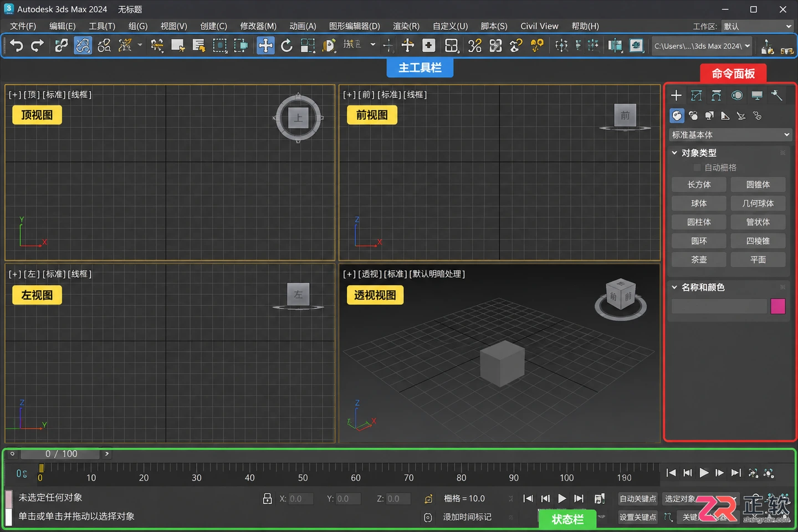Click the 几何球体 geosphere button
Viewport: 798px width, 532px height.
tap(758, 203)
